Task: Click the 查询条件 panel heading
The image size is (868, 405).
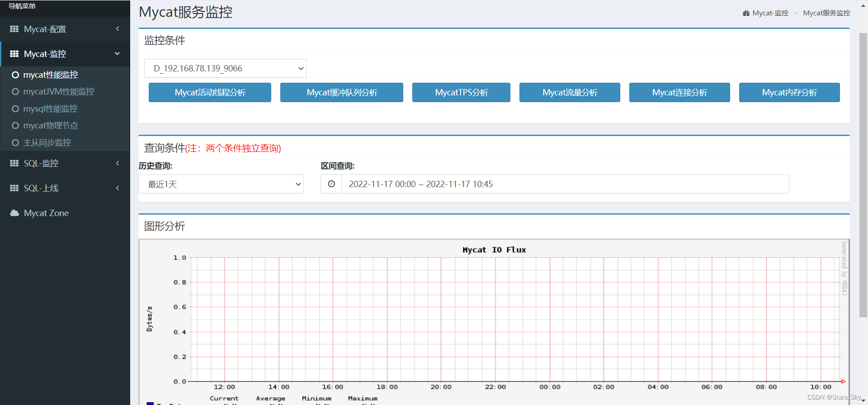Action: (x=165, y=148)
